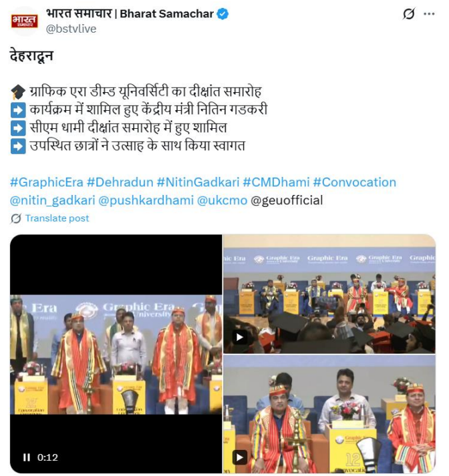
Task: Visit the @pushkardhami mention
Action: [x=146, y=200]
